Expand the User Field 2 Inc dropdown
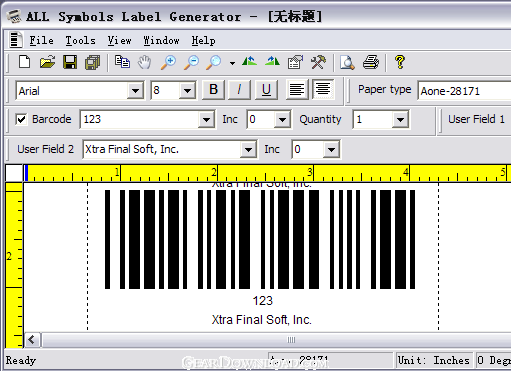 (331, 149)
